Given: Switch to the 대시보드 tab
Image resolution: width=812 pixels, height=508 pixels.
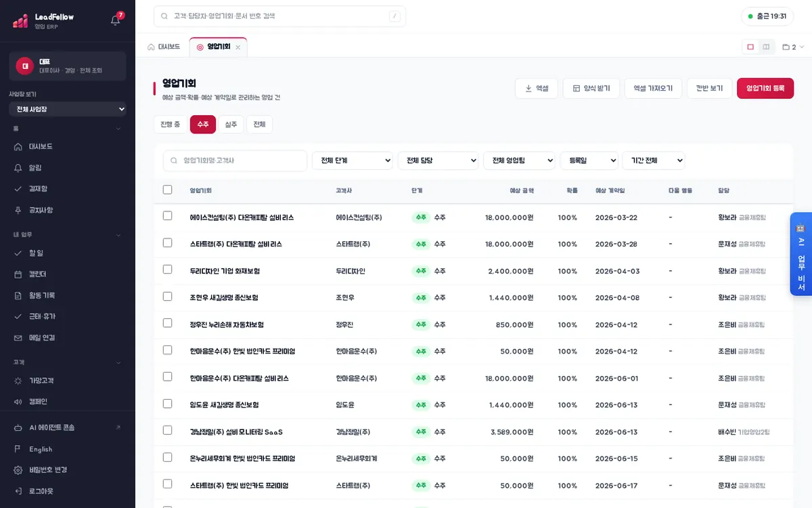Looking at the screenshot, I should [x=164, y=47].
